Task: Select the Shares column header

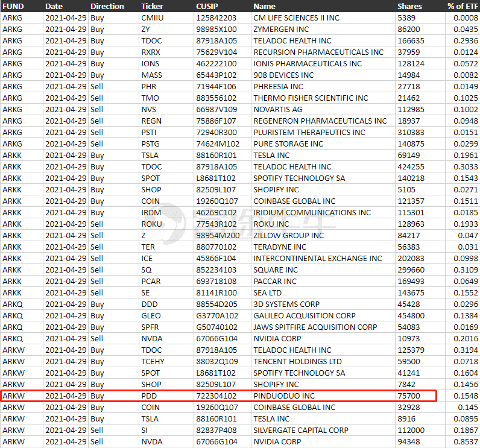Action: [409, 6]
